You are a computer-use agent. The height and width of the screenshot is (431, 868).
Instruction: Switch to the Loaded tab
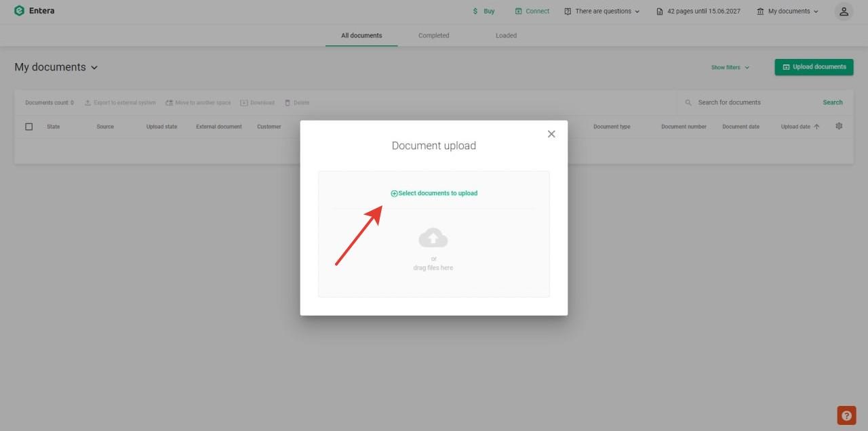506,36
